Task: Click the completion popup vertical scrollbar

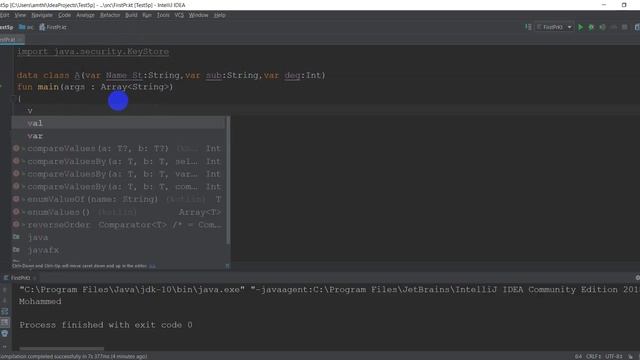Action: (228, 180)
